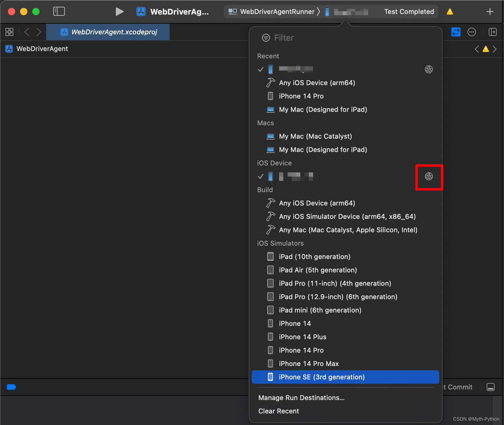This screenshot has width=504, height=425.
Task: Select My Mac (Designed for iPad) under Macs
Action: click(345, 150)
